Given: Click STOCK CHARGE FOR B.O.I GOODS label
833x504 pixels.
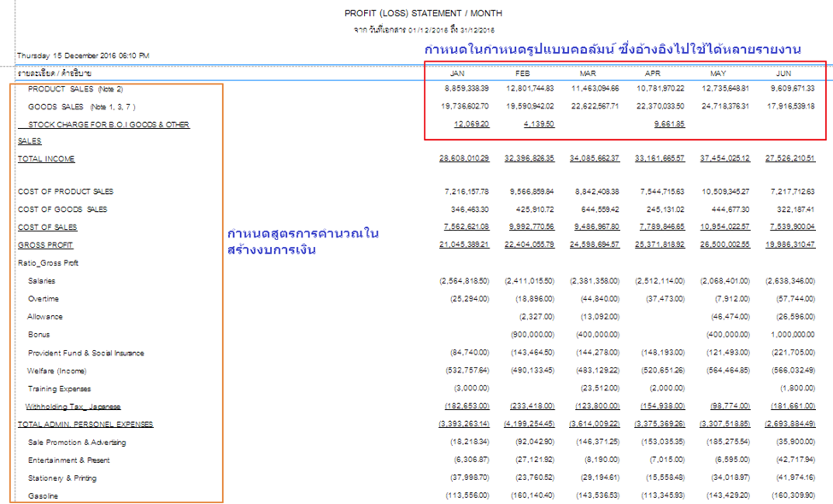Looking at the screenshot, I should [x=109, y=125].
